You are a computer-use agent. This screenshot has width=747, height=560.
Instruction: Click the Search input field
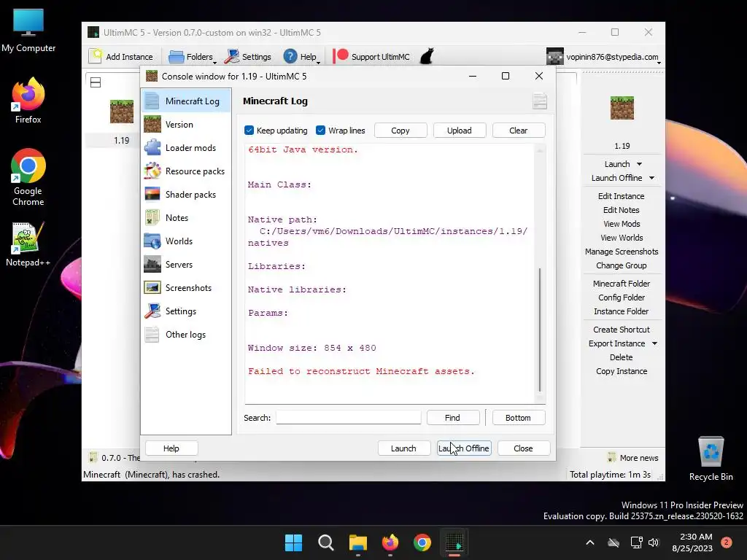coord(348,418)
